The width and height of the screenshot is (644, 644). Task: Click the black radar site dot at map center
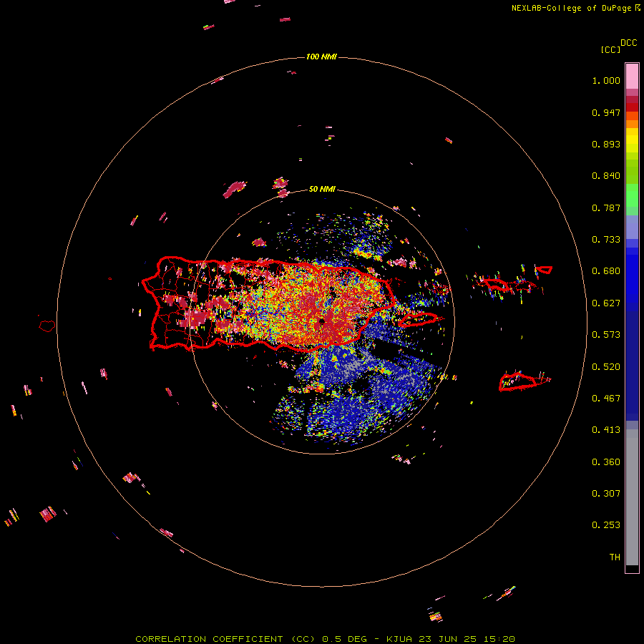pyautogui.click(x=321, y=321)
